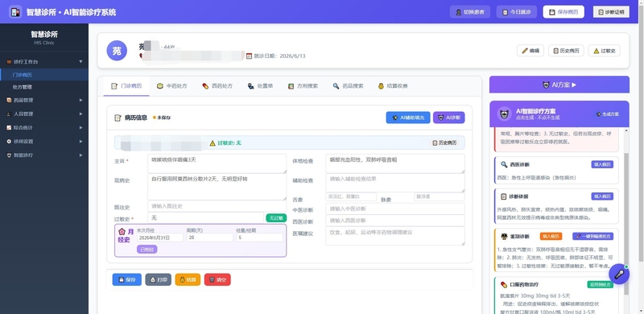
Task: Click the 过敏史 input field
Action: (205, 218)
